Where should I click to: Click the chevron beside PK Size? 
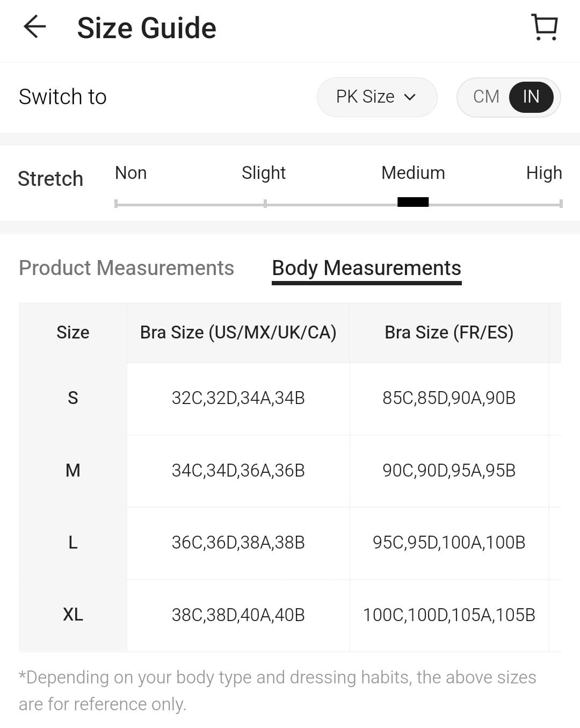[x=410, y=97]
